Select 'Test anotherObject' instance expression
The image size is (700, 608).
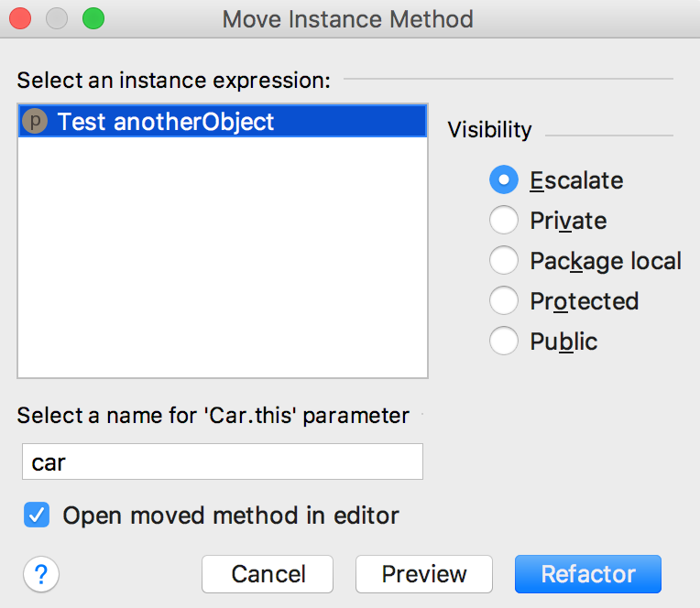[223, 121]
